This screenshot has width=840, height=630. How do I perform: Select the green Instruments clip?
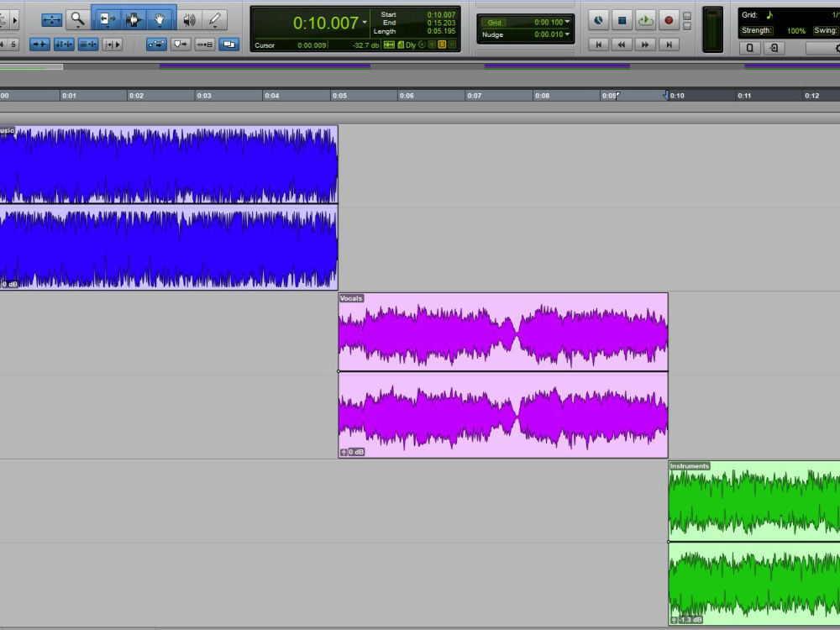tap(754, 543)
